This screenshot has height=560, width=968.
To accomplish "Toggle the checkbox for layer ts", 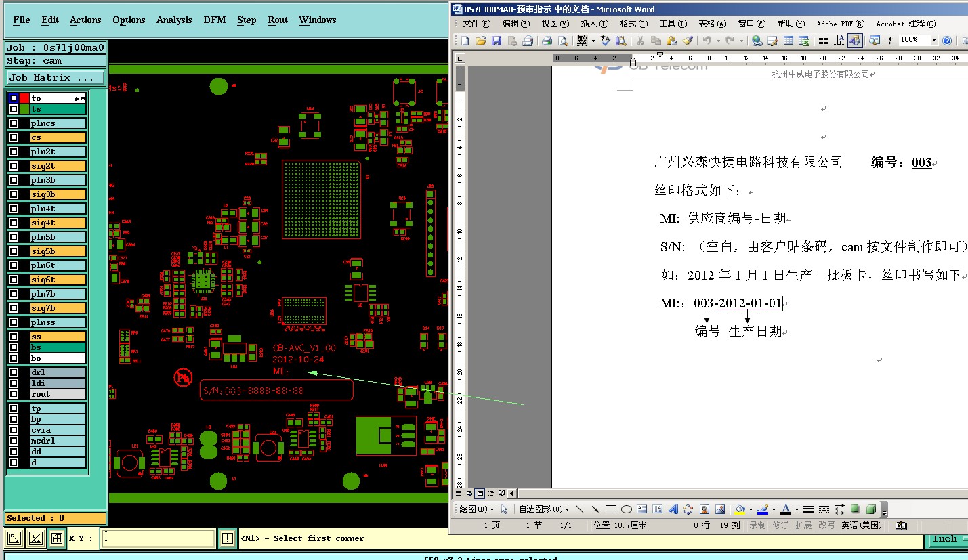I will pos(14,109).
